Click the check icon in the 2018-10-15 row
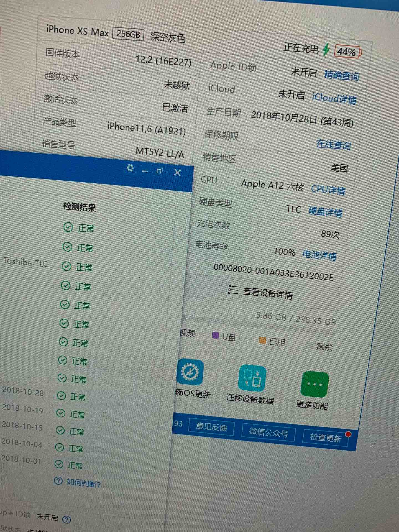The image size is (399, 532). pyautogui.click(x=60, y=430)
